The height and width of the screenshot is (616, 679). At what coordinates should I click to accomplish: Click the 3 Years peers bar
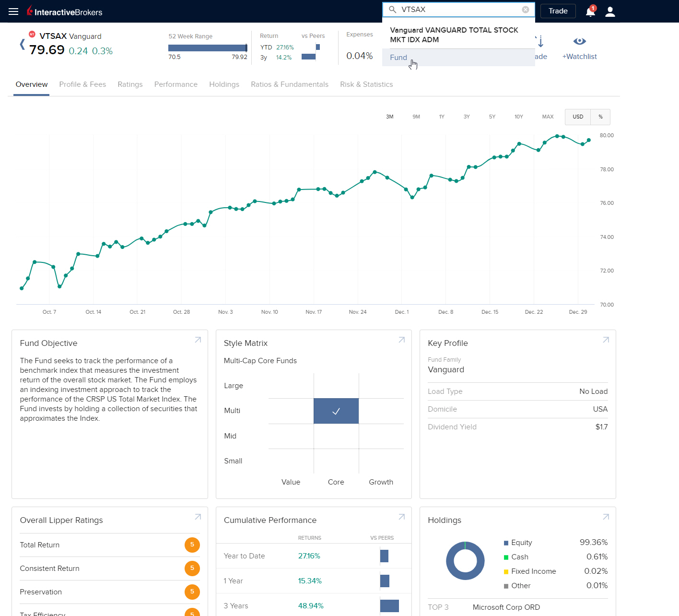coord(389,606)
